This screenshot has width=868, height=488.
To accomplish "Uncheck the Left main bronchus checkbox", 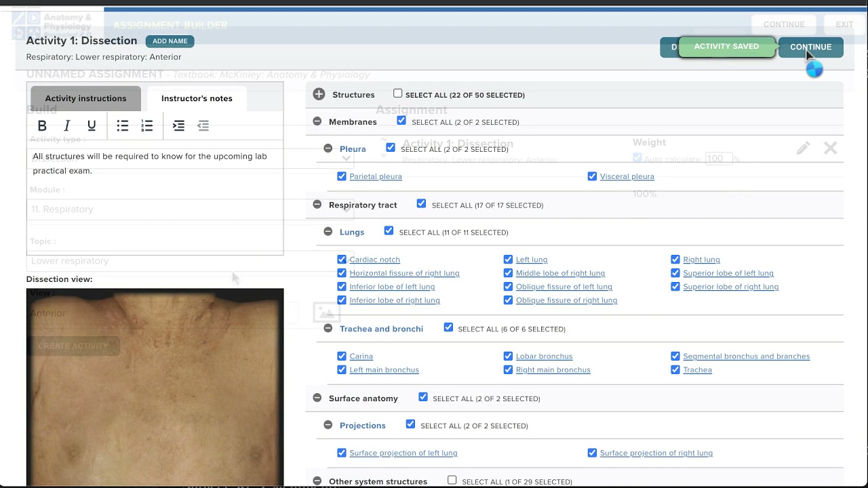I will [x=342, y=370].
